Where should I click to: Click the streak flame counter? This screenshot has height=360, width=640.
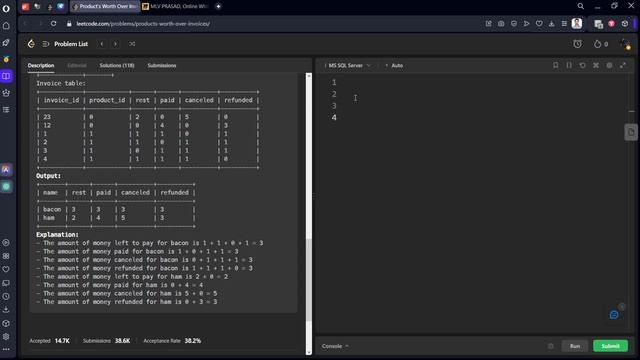(600, 44)
